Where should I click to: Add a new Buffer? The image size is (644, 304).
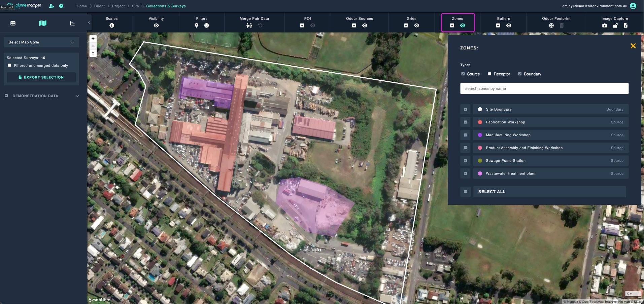pos(498,26)
